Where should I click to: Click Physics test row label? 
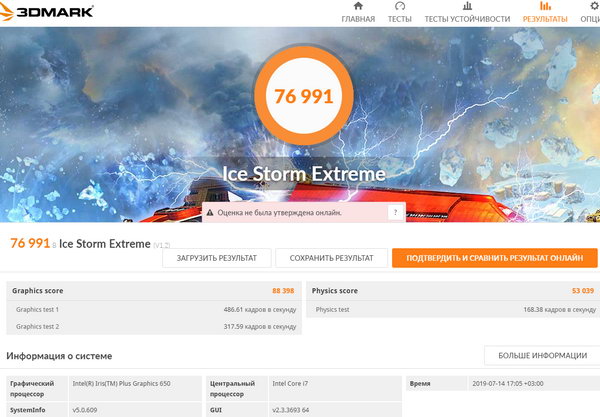pos(333,309)
